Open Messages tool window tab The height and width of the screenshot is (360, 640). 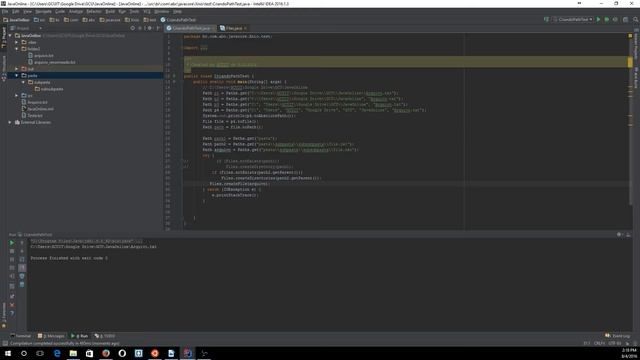click(51, 336)
